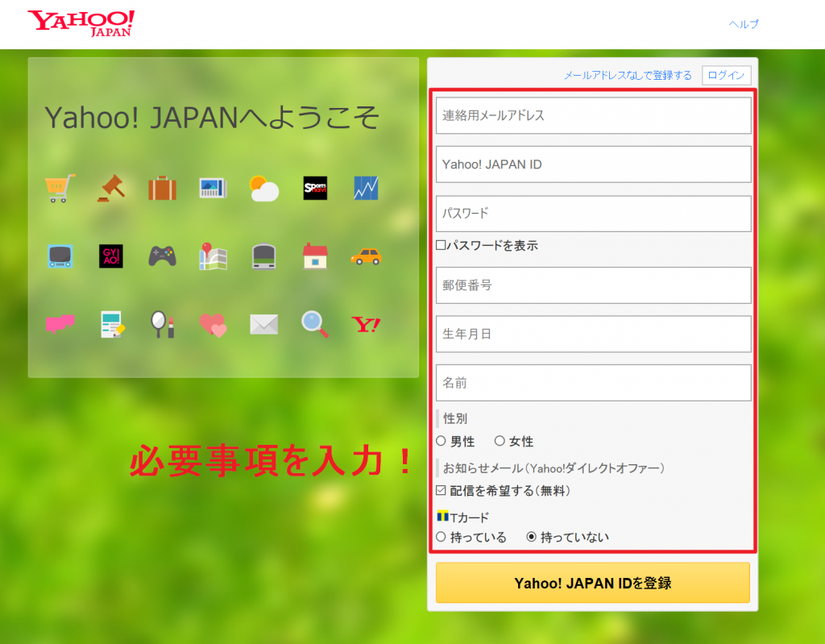This screenshot has width=825, height=644.
Task: Open the blog document pencil icon
Action: point(112,324)
